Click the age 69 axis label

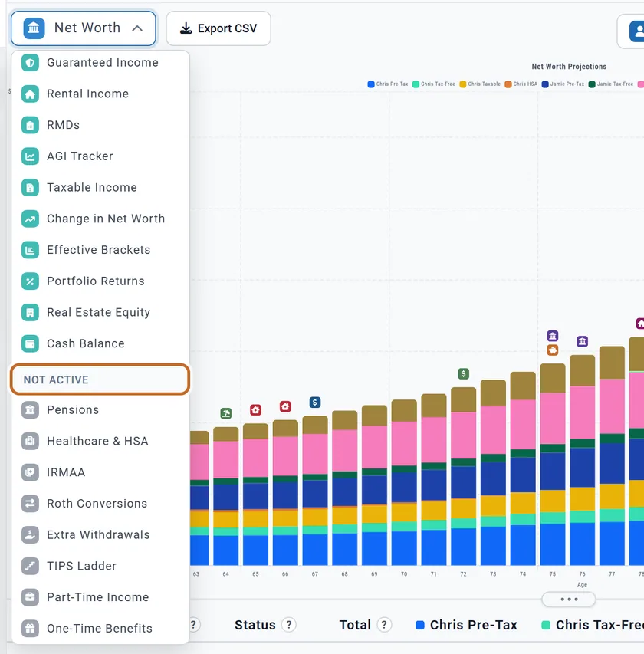tap(374, 574)
